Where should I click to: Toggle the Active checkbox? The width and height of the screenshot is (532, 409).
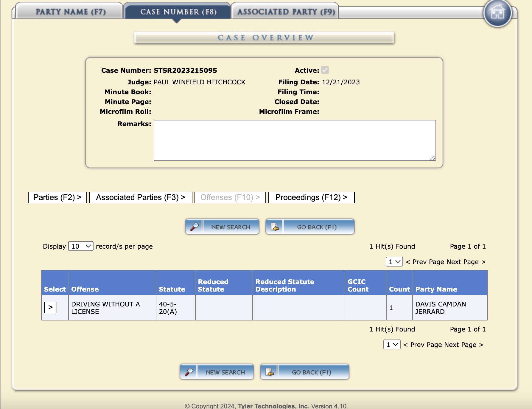tap(325, 70)
